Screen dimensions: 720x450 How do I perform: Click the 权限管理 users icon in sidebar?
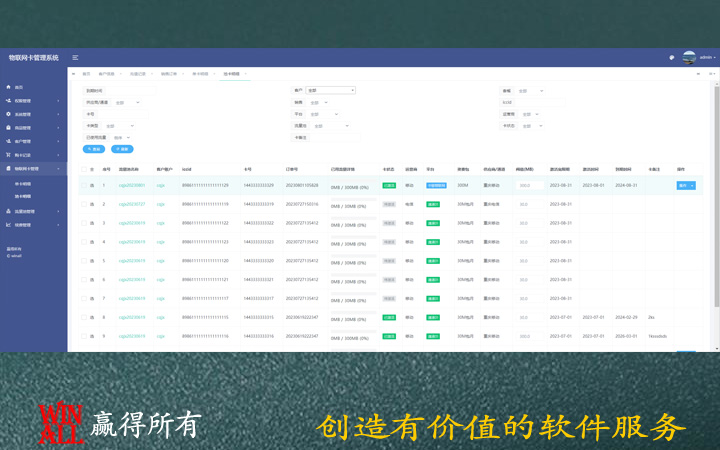8,101
